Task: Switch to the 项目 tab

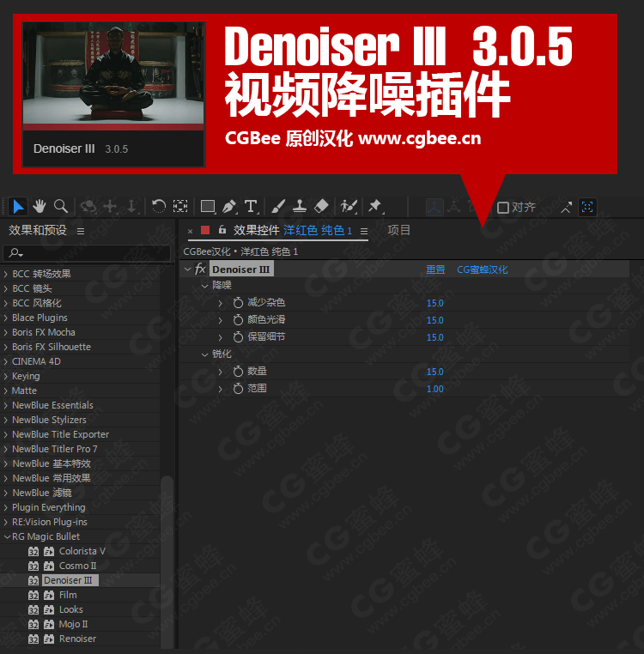Action: [399, 230]
